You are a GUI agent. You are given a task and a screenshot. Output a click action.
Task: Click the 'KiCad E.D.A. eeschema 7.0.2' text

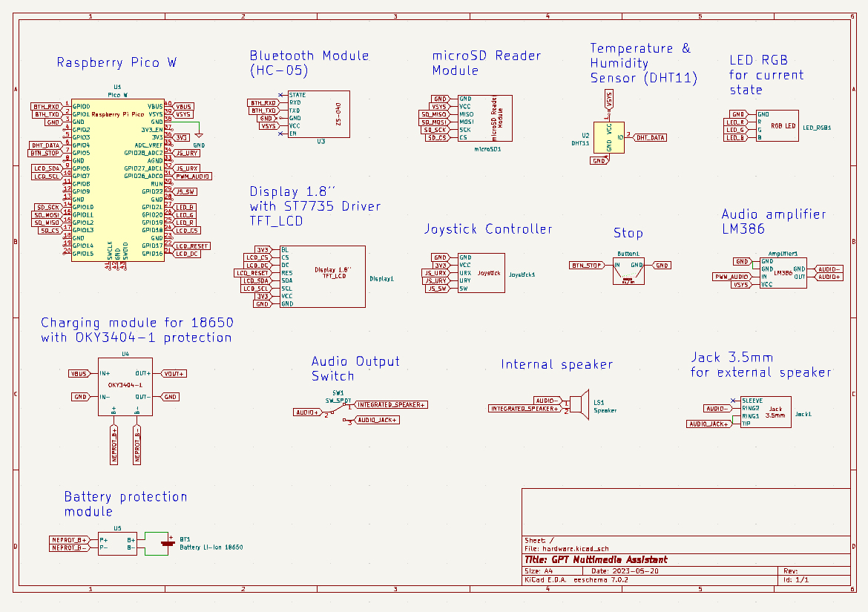(576, 580)
